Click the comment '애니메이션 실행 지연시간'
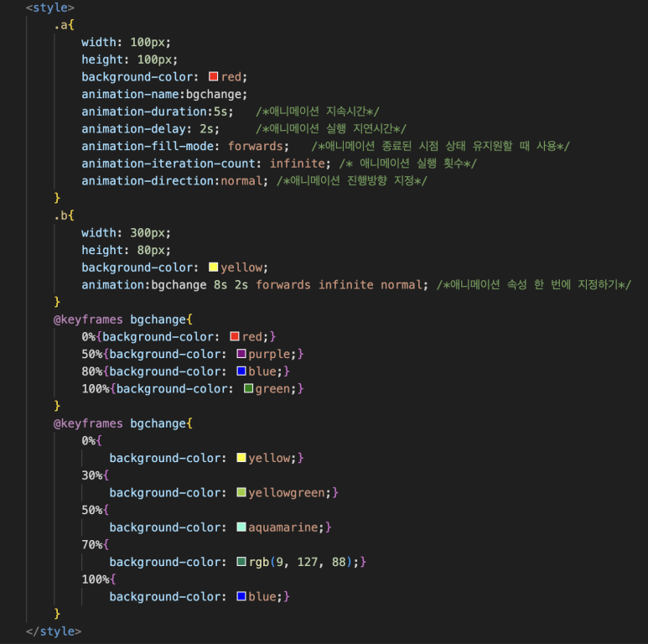The image size is (648, 644). coord(330,129)
